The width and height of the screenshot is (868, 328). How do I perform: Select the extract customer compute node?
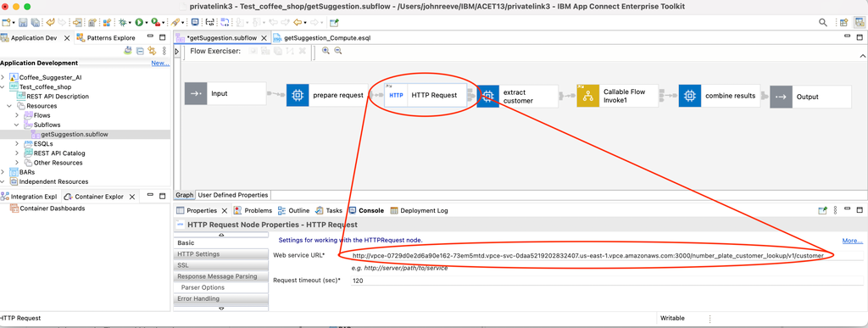517,97
